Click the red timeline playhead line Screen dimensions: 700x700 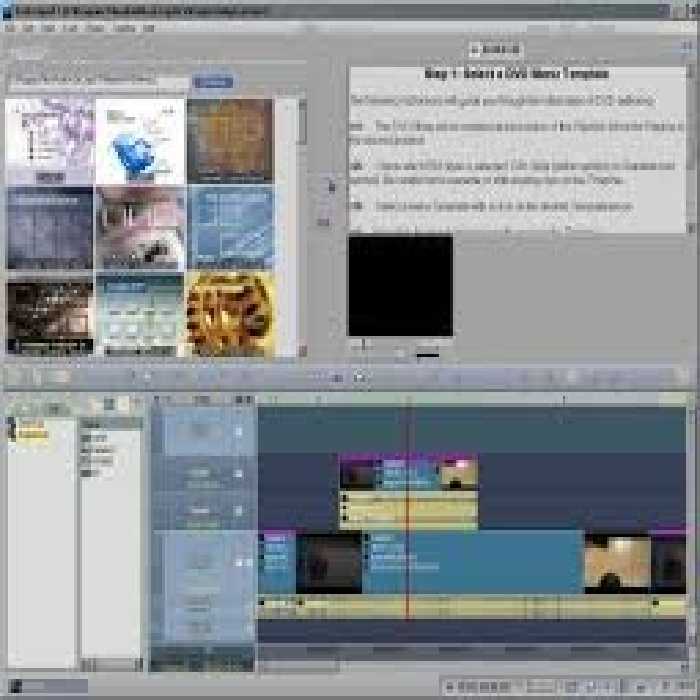(407, 513)
